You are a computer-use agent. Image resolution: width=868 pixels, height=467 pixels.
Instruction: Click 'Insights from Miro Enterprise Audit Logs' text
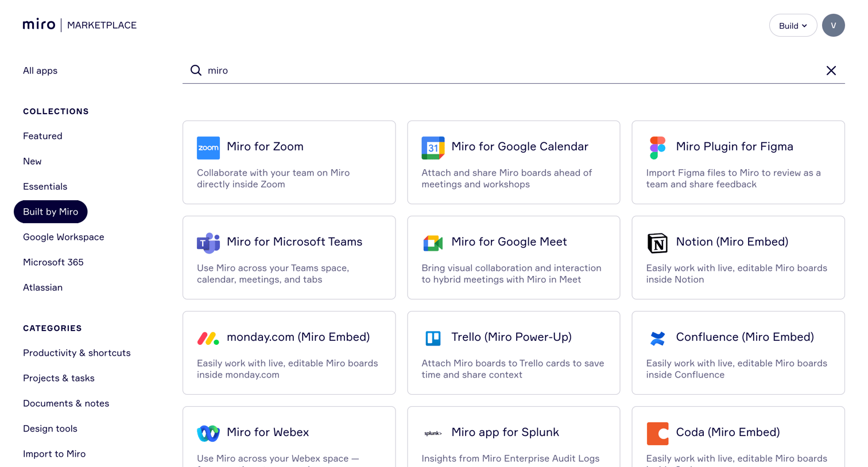click(x=510, y=458)
